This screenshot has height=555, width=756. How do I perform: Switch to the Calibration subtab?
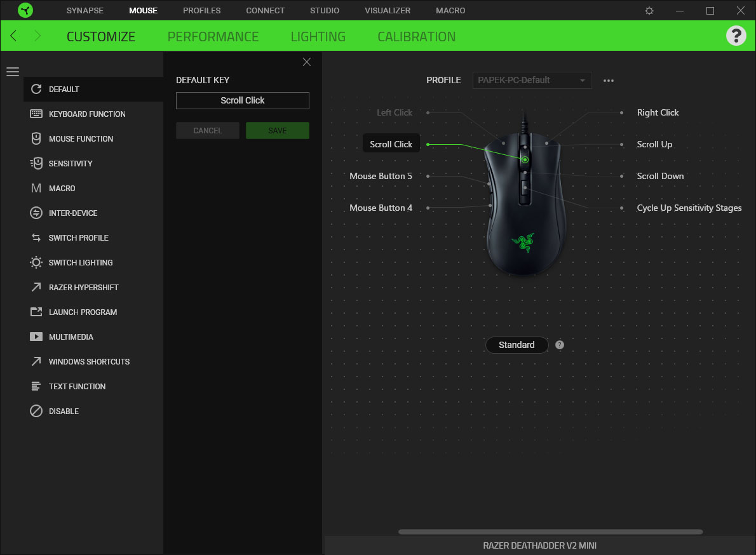coord(416,37)
